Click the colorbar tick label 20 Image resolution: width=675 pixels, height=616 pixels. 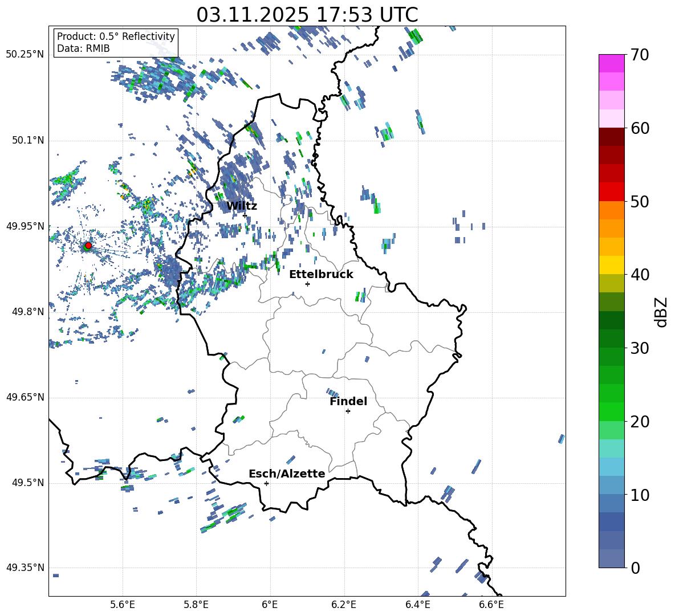point(640,422)
